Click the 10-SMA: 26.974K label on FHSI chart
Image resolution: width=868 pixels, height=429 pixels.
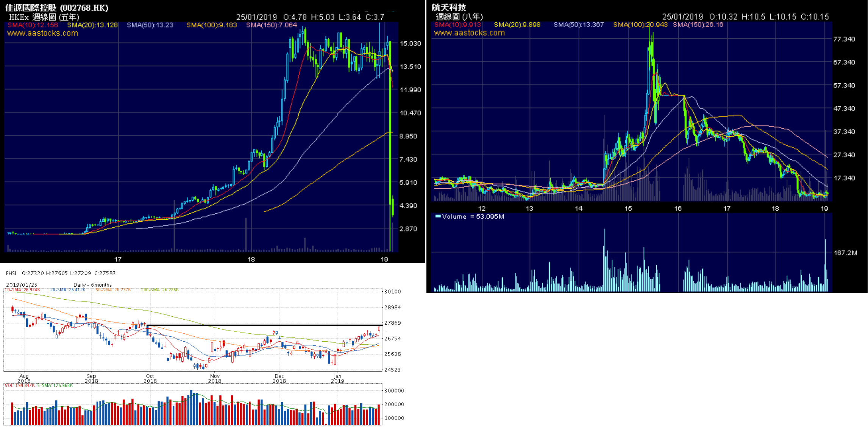click(22, 290)
